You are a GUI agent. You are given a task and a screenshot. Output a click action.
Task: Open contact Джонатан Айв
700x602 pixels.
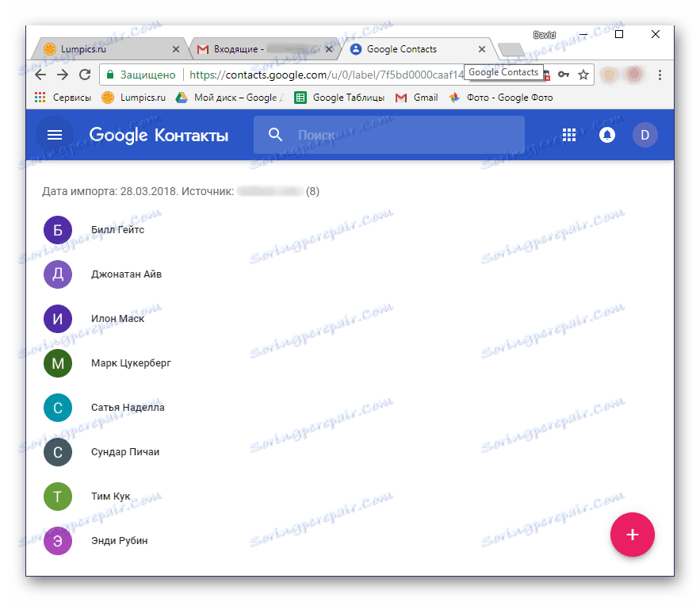[x=126, y=274]
